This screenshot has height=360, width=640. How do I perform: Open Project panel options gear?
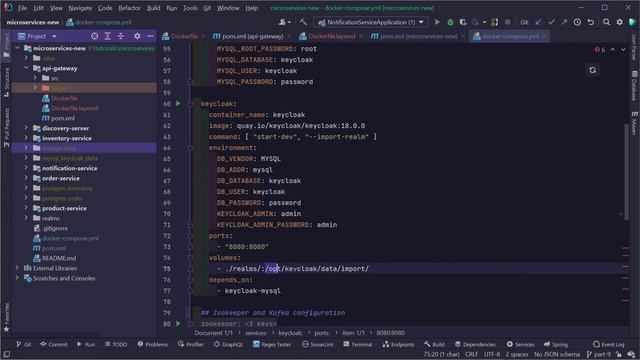tap(137, 36)
